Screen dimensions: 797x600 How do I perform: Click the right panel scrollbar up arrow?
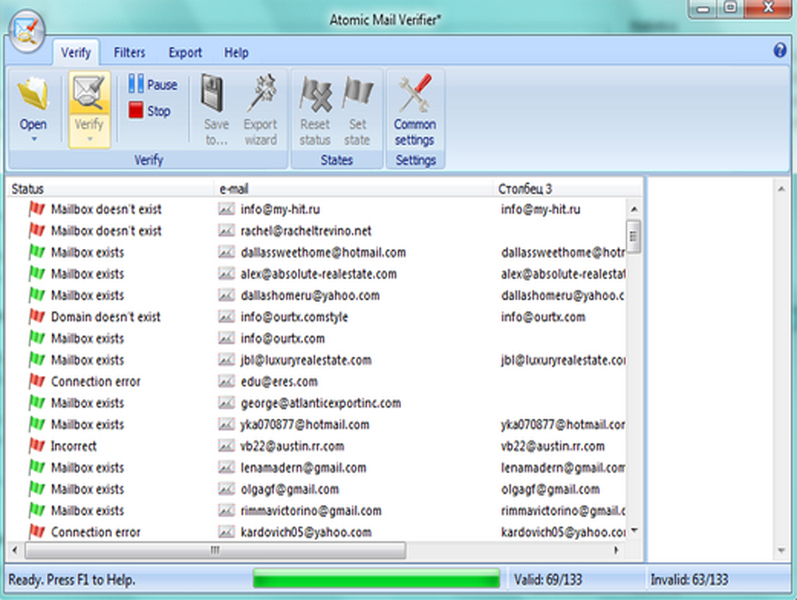[781, 189]
